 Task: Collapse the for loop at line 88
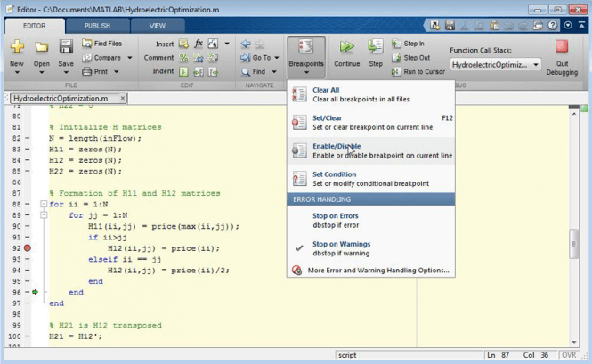click(44, 205)
